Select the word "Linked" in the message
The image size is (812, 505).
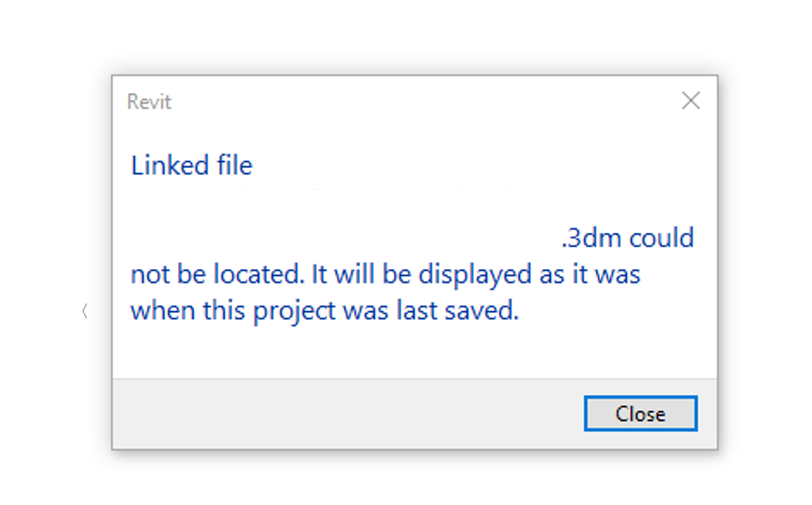pyautogui.click(x=170, y=166)
